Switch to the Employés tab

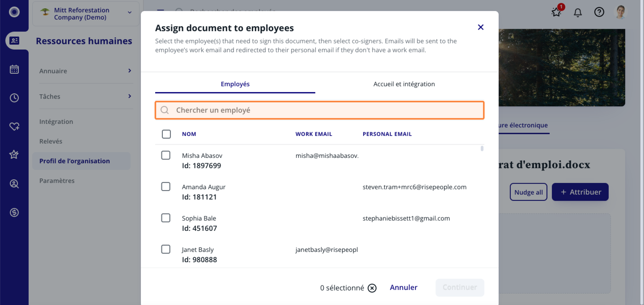click(235, 84)
